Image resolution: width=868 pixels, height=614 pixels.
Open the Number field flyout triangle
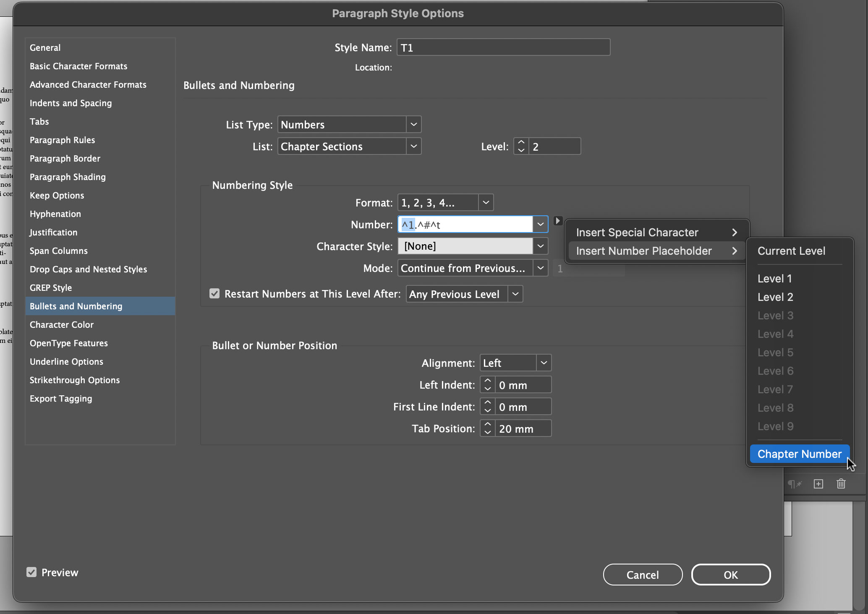tap(558, 220)
